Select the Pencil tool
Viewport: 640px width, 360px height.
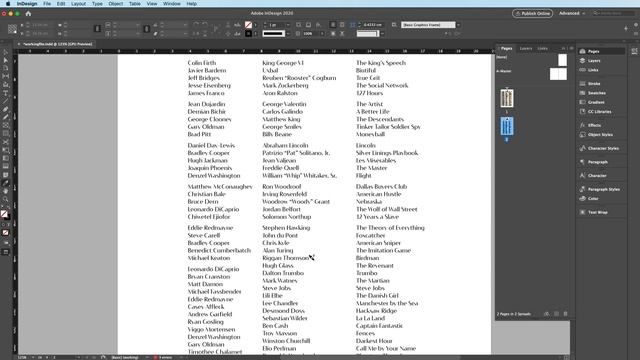(6, 117)
